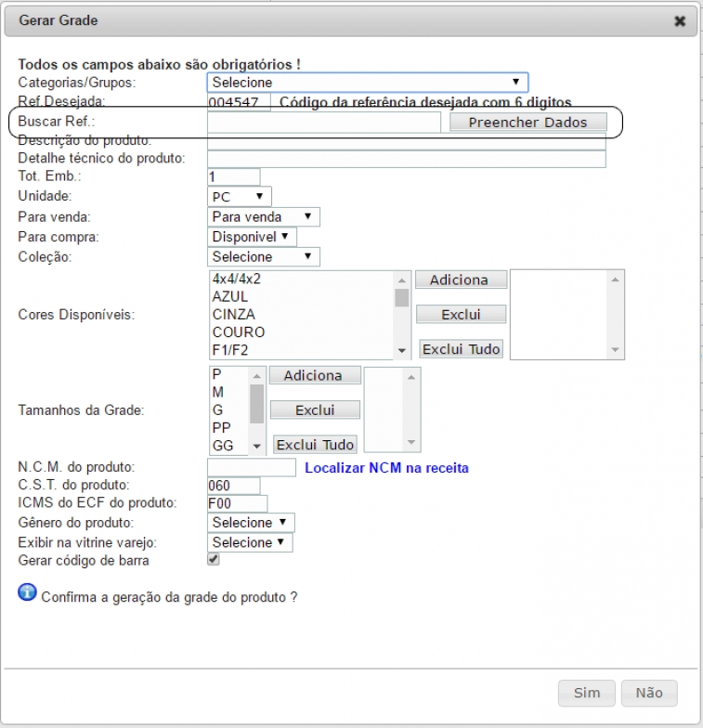
Task: Click the Preencher Dados button
Action: pos(527,122)
